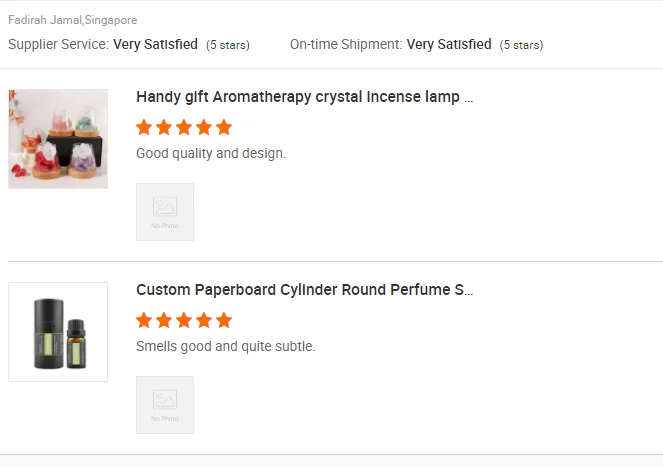
Task: Click the third star of the perfume rating
Action: [184, 320]
